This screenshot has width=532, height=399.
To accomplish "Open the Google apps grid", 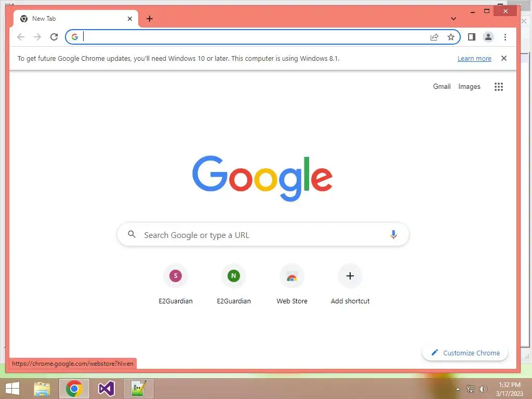I will [498, 87].
